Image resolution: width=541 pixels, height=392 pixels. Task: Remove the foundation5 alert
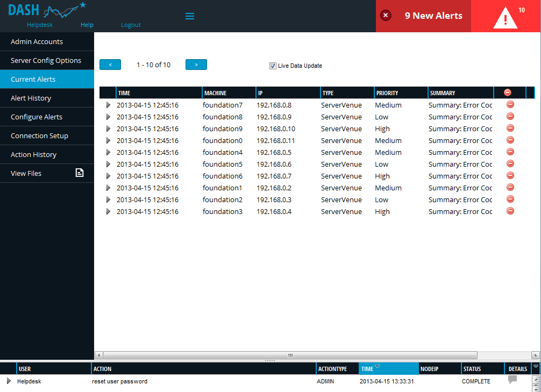[x=510, y=163]
